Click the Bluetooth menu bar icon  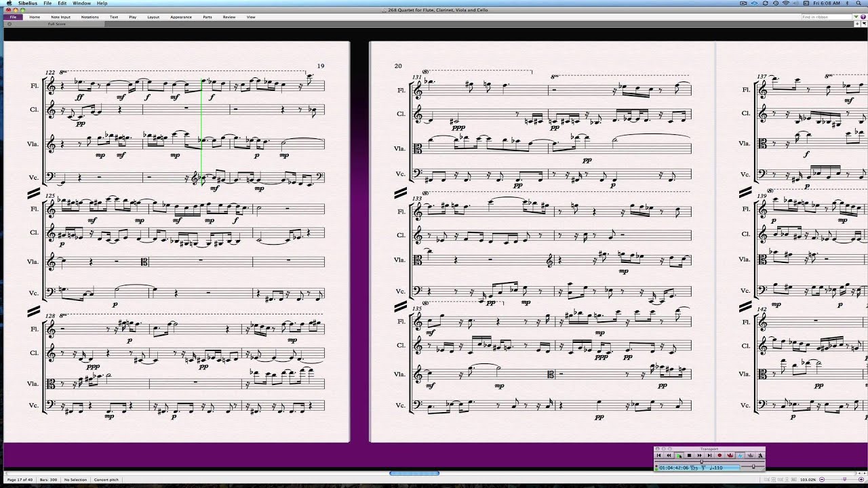[x=848, y=3]
